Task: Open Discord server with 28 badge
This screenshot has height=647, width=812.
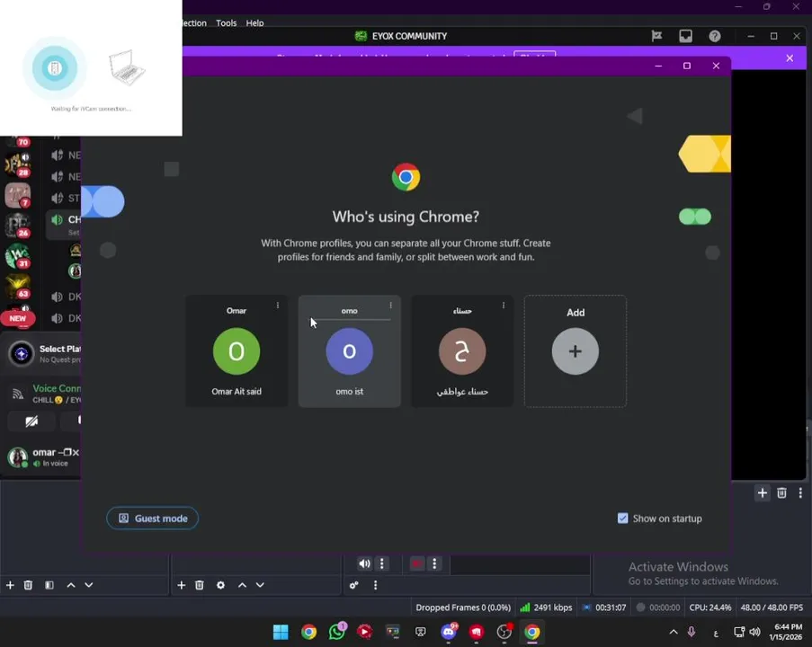Action: (x=17, y=165)
